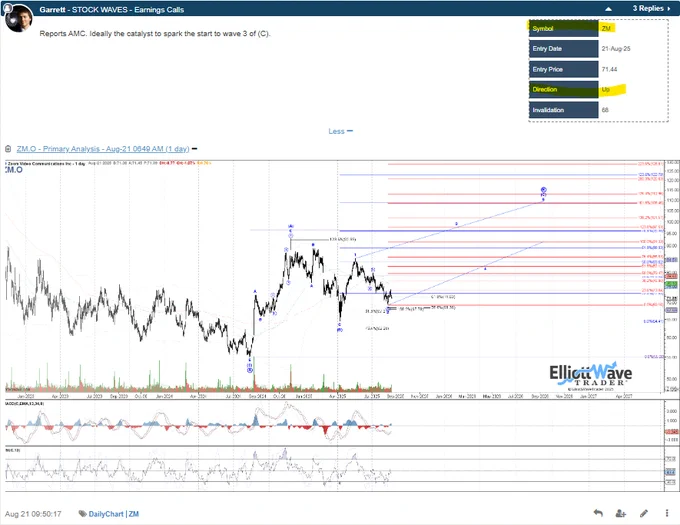Click the Garrett - STOCK WAVES header title
Image resolution: width=680 pixels, height=525 pixels.
point(111,10)
